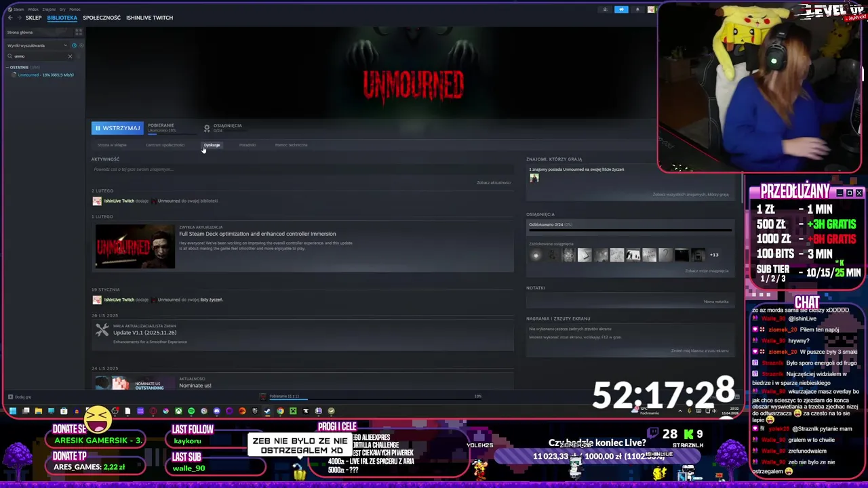The width and height of the screenshot is (868, 488).
Task: Clear the library search with the X
Action: [69, 56]
